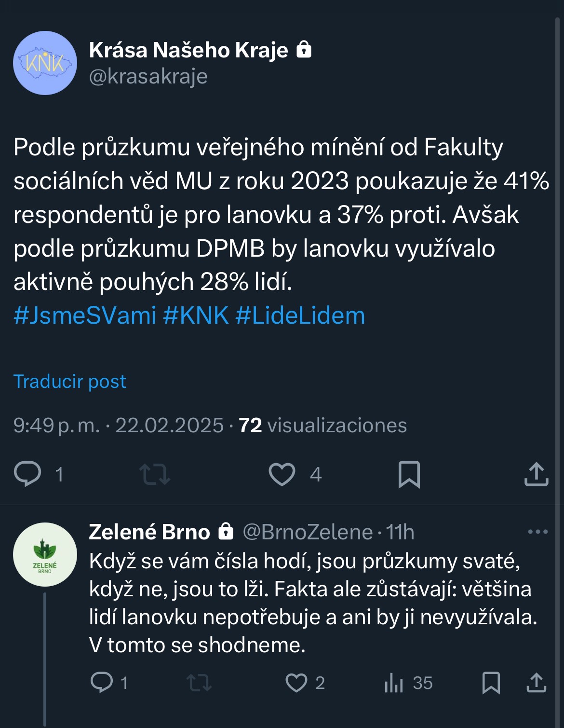Reply to the Krása Našeho Kraje post
Screen dimensions: 564x728
pos(28,474)
